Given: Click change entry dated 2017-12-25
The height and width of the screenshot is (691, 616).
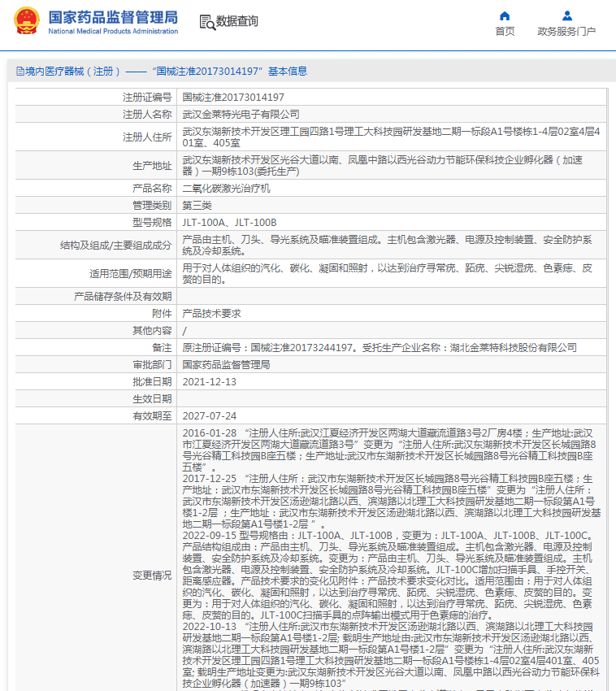Looking at the screenshot, I should [392, 502].
